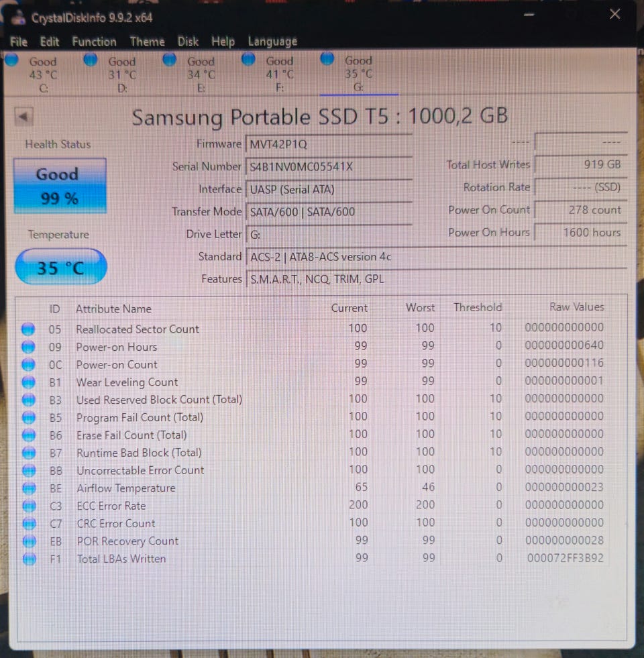Click the previous disk arrow button

click(23, 117)
